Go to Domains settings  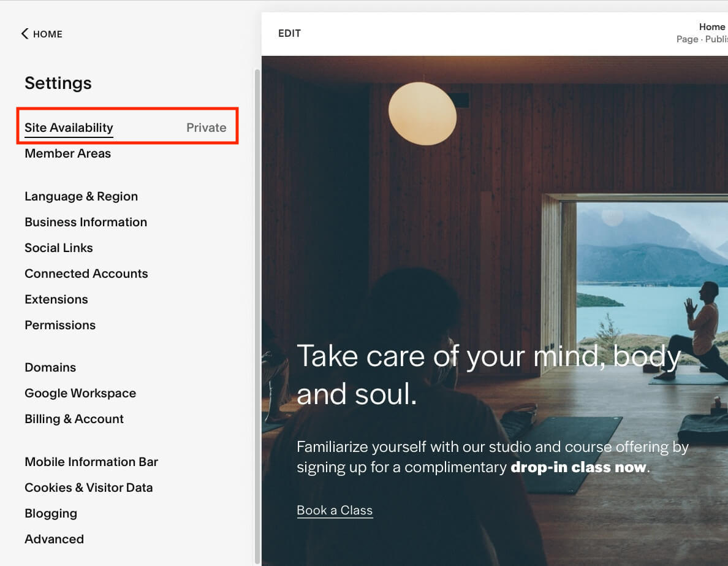click(x=50, y=367)
